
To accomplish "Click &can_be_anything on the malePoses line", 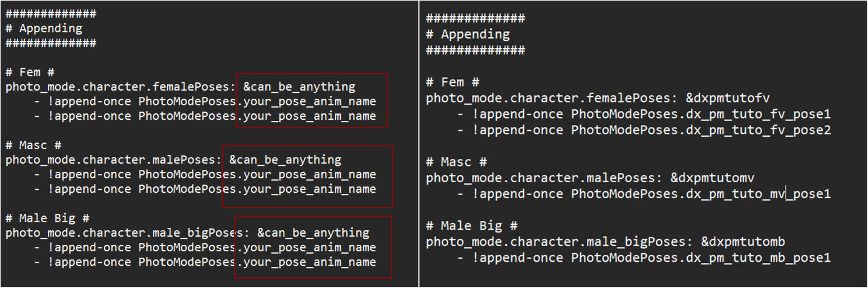I will pos(285,159).
